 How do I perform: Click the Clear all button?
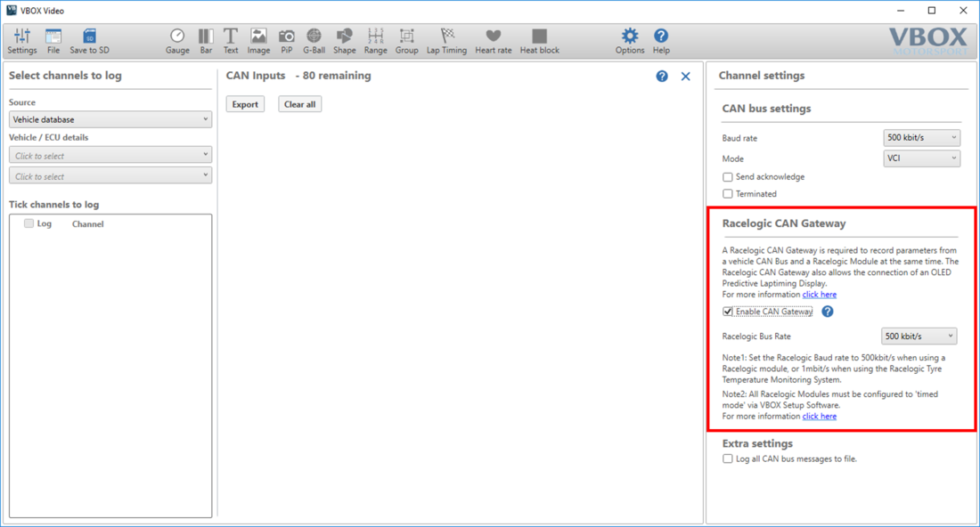point(300,104)
